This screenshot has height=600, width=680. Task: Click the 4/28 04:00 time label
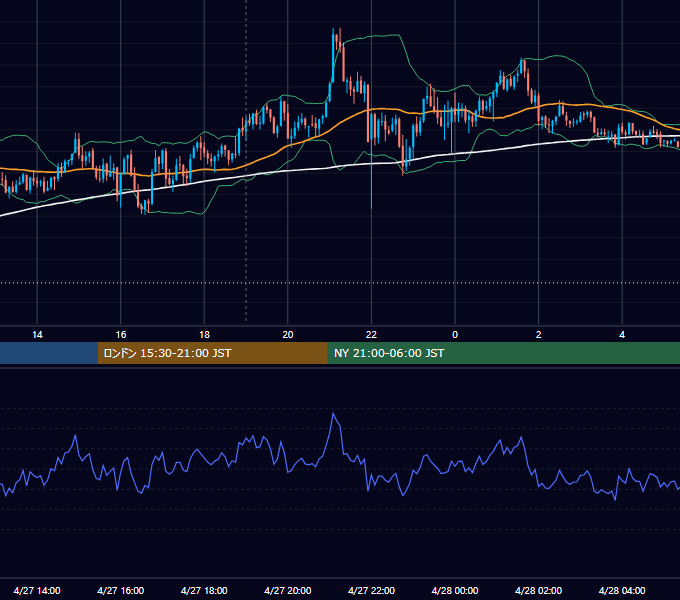[x=622, y=590]
